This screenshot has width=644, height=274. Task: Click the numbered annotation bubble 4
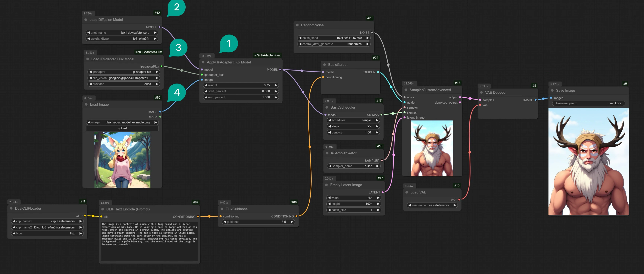177,92
